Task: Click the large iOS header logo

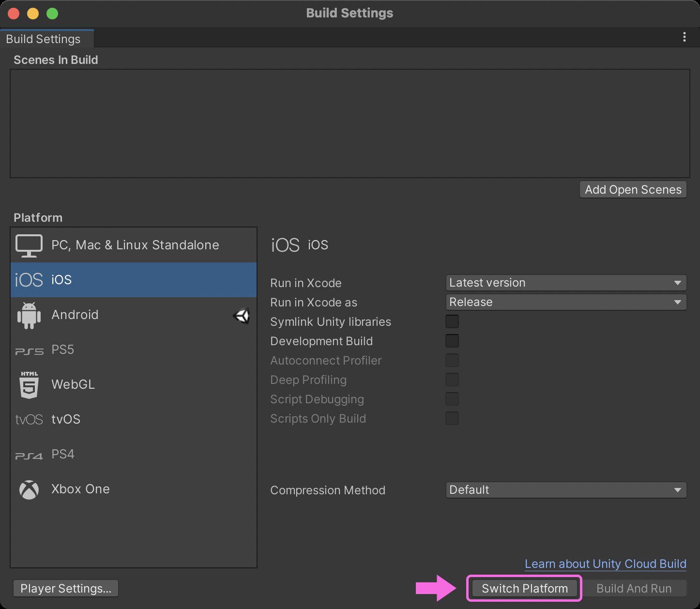Action: (x=285, y=245)
